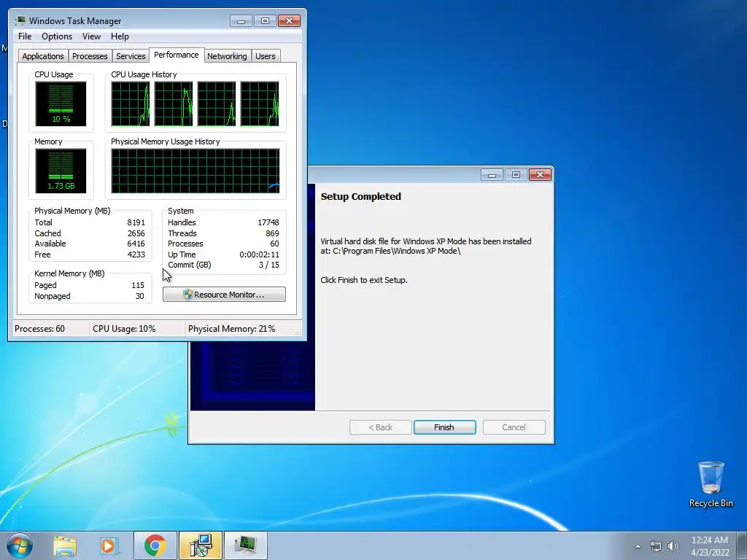Click the Handles value 17748
747x560 pixels.
click(x=268, y=222)
